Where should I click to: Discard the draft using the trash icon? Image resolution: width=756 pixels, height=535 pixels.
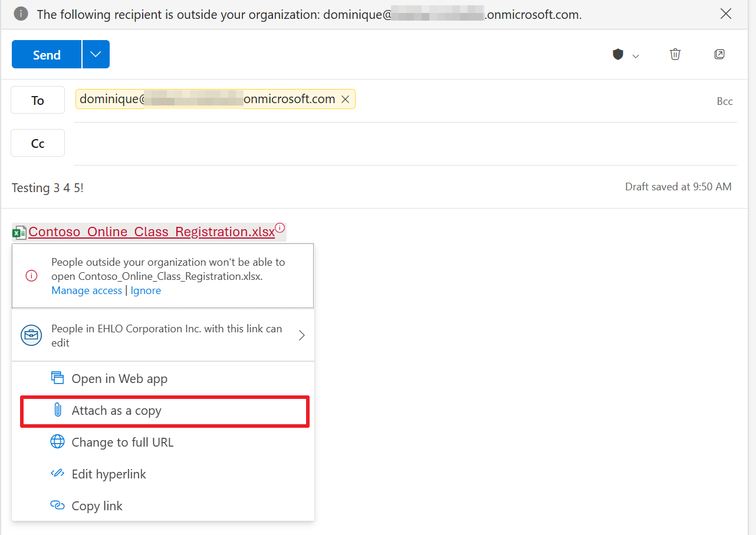tap(675, 54)
